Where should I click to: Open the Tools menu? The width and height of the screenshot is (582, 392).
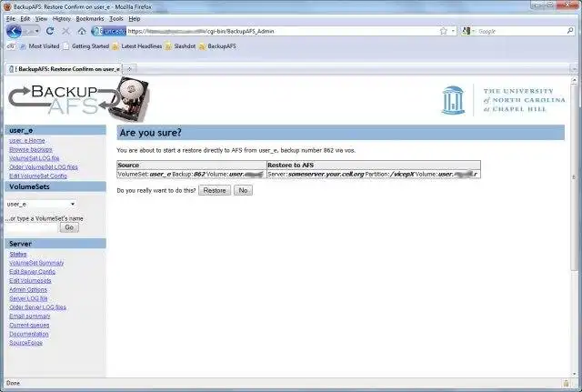tap(116, 18)
